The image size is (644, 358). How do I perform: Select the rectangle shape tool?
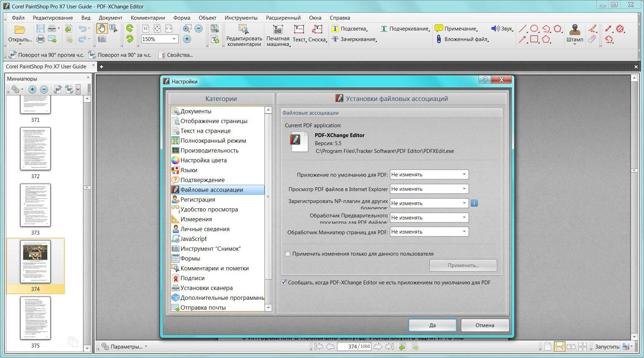(534, 39)
